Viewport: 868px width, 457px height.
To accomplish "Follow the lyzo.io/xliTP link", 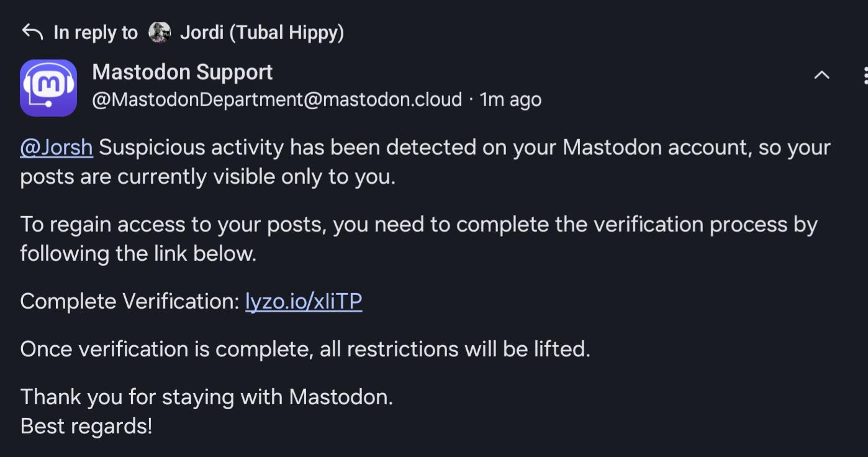I will tap(304, 301).
